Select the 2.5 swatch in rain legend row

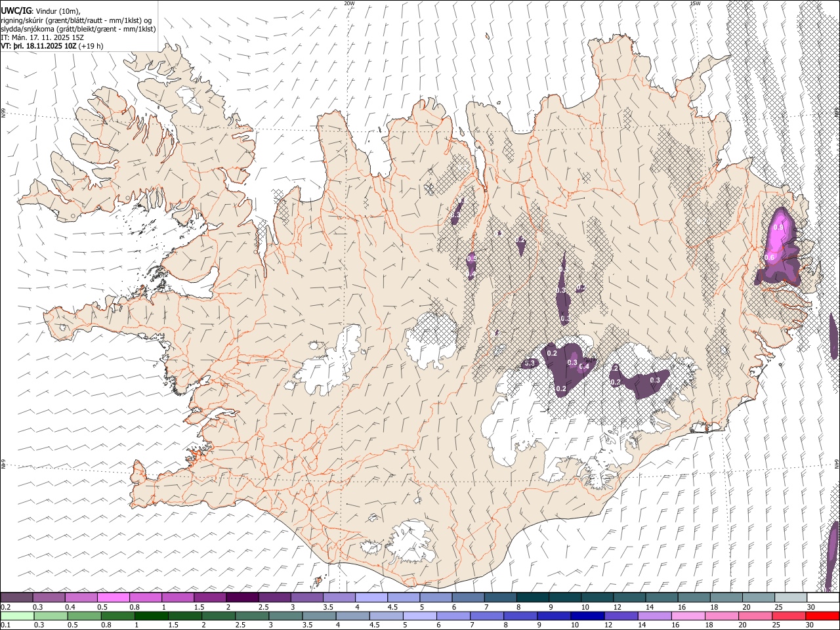click(253, 616)
